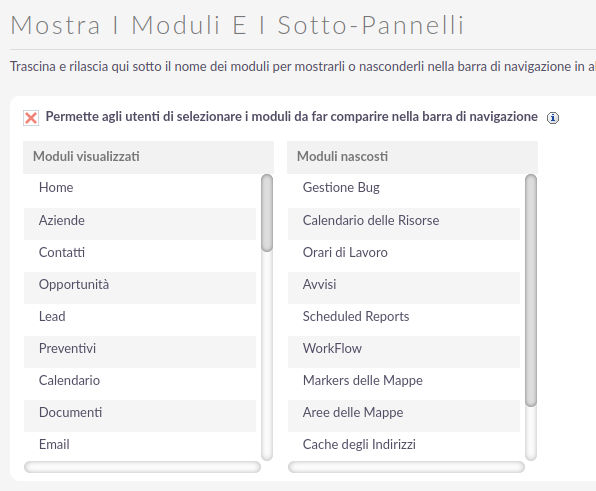Select Home in displayed modules
This screenshot has height=491, width=596.
(140, 188)
